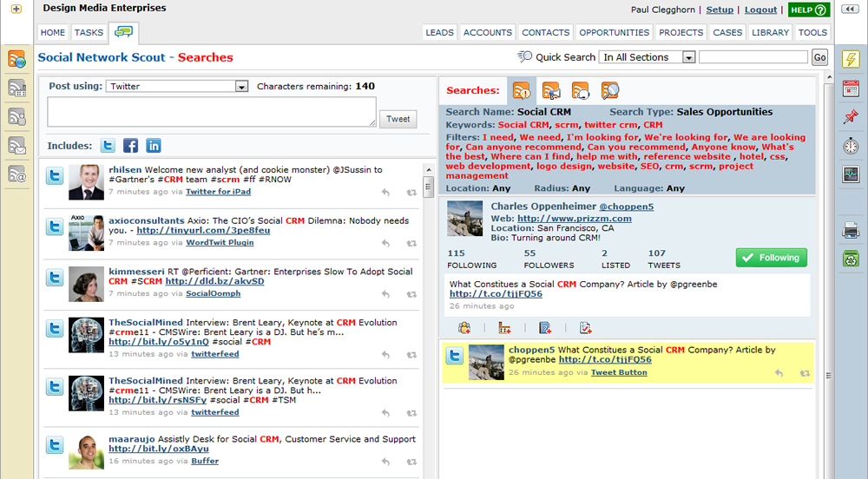868x479 pixels.
Task: Click the printer icon
Action: tap(851, 230)
